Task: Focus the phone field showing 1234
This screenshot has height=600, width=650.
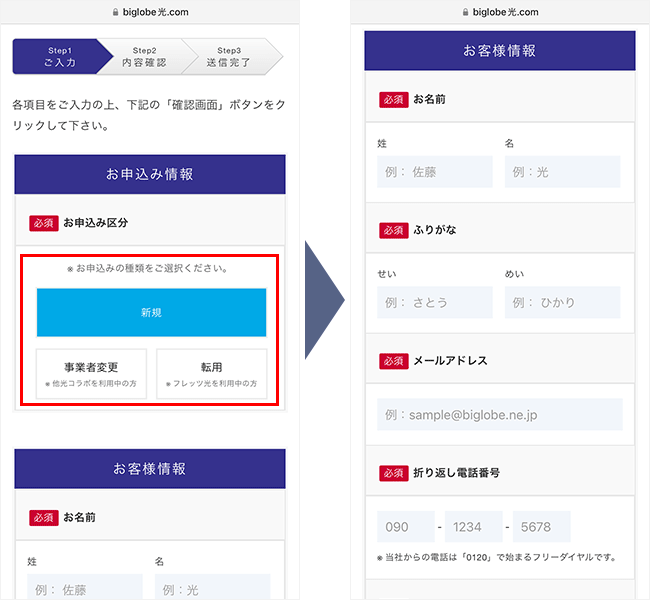Action: pos(474,527)
